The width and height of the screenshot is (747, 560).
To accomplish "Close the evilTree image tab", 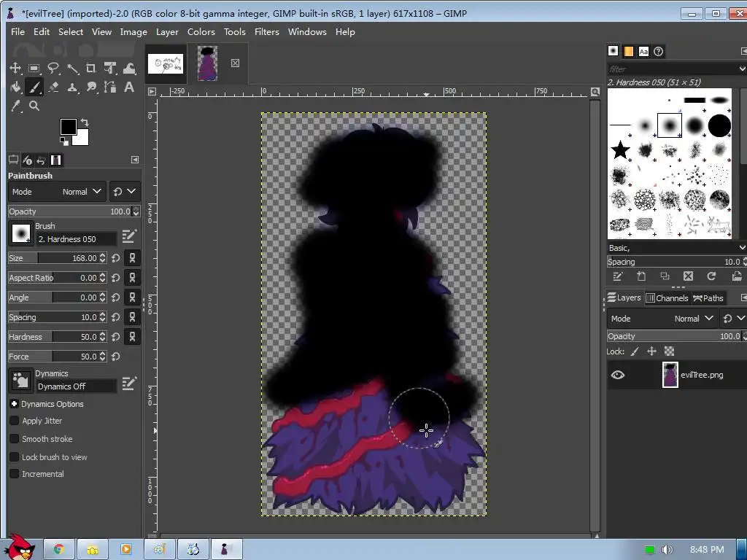I will point(236,63).
